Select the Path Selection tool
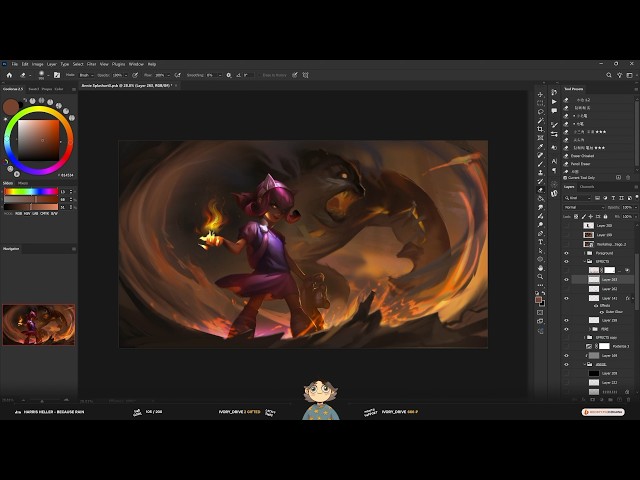 point(540,251)
